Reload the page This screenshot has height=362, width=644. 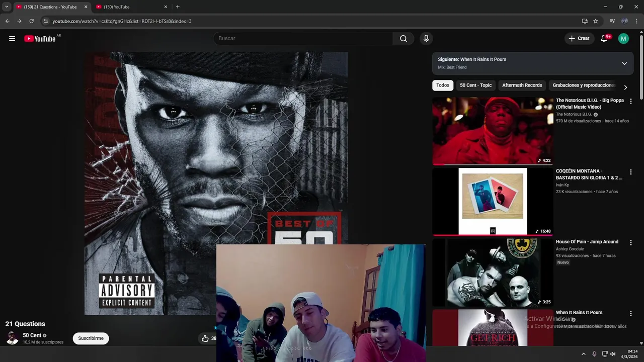(x=31, y=21)
